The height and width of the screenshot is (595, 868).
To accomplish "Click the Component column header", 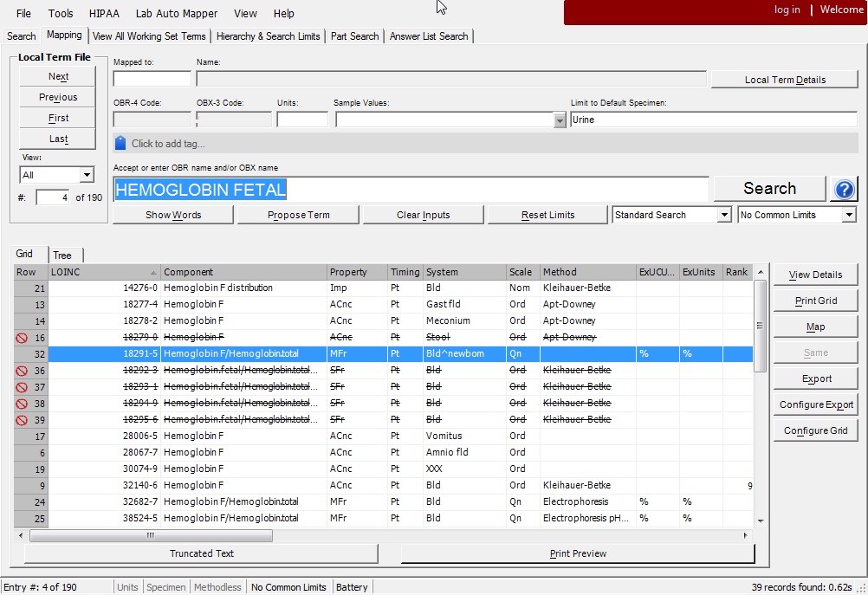I will tap(243, 272).
